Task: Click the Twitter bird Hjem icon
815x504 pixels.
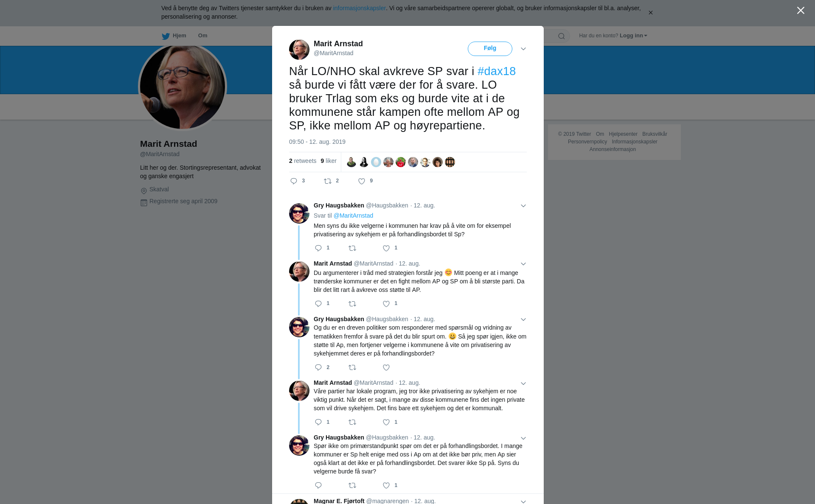Action: 166,36
